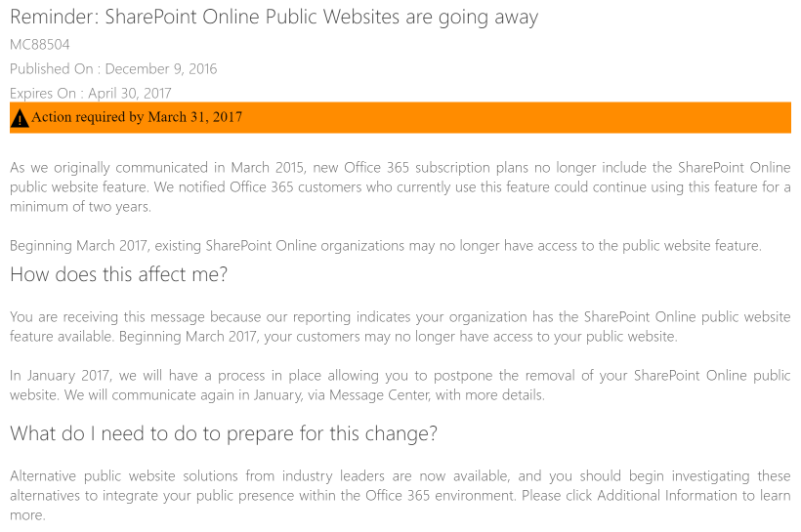Click the 'Beginning March 2017, existing SharePoint' sentence
This screenshot has height=532, width=801.
coord(385,245)
